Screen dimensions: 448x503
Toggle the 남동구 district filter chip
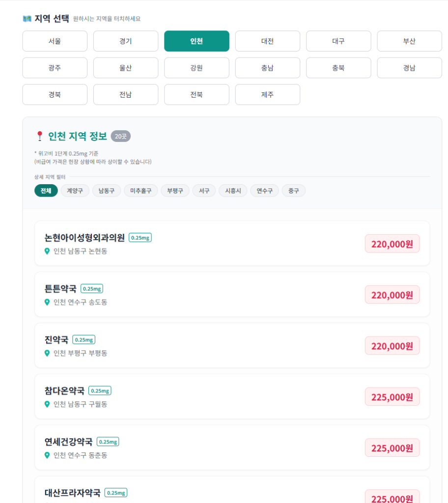point(106,191)
